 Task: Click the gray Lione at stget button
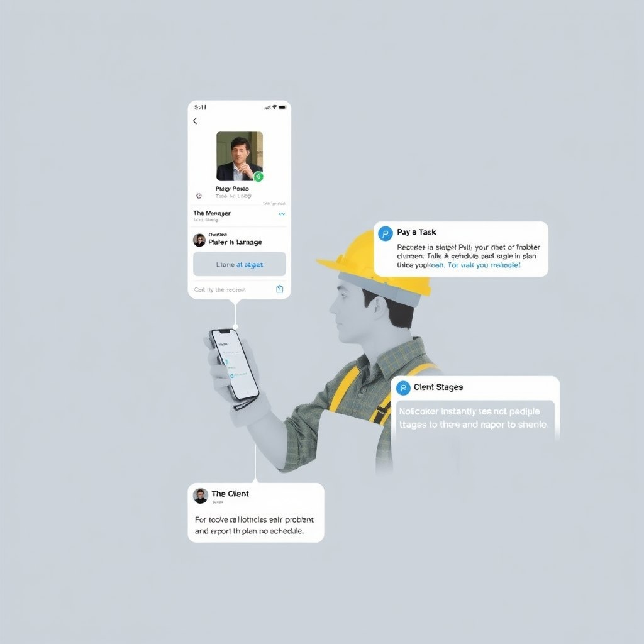pyautogui.click(x=240, y=264)
